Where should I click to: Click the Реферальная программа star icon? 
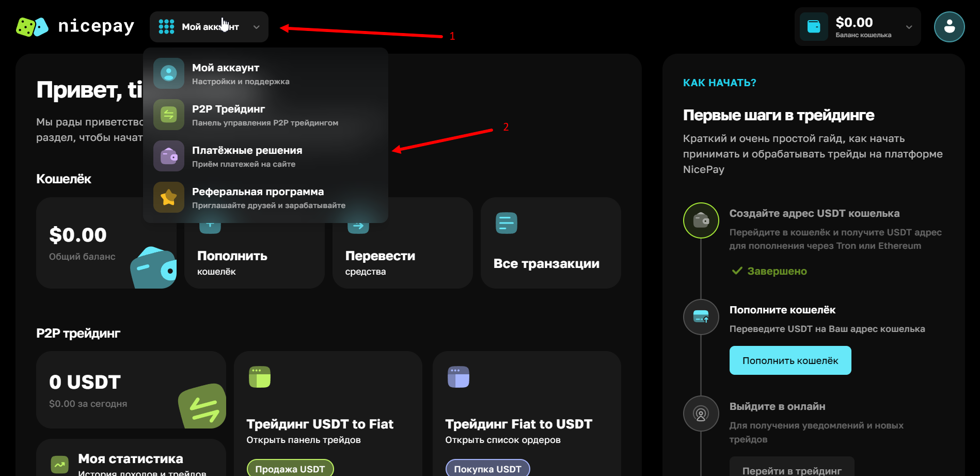tap(169, 197)
